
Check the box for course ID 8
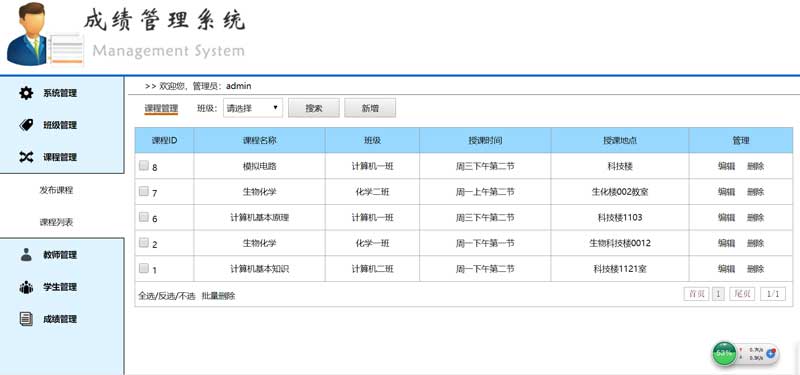[144, 165]
